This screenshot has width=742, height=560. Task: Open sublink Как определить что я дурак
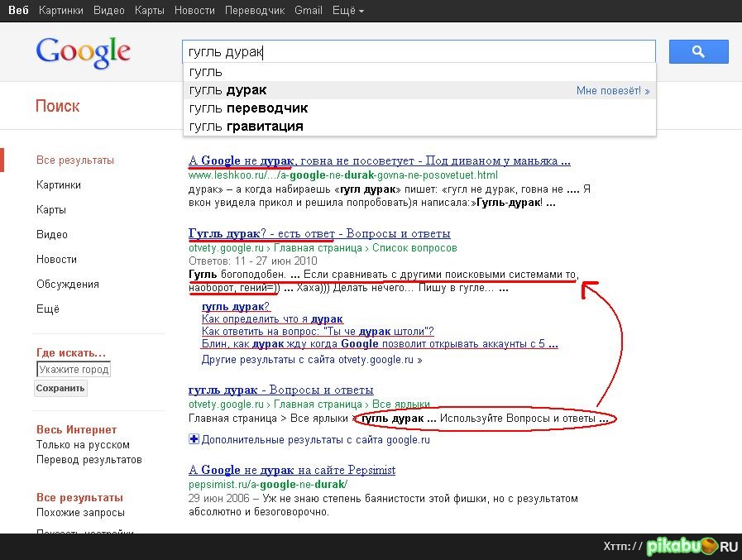(x=272, y=319)
